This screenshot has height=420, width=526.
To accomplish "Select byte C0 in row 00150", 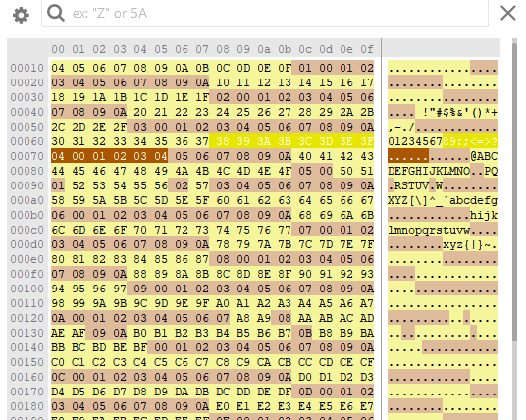I will coord(58,363).
